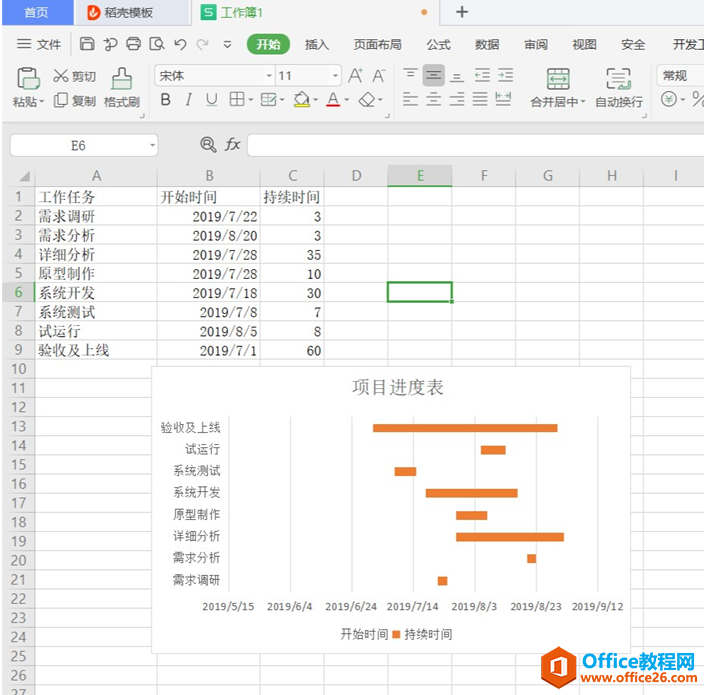The image size is (704, 695).
Task: Cut selection with scissors icon
Action: (60, 75)
